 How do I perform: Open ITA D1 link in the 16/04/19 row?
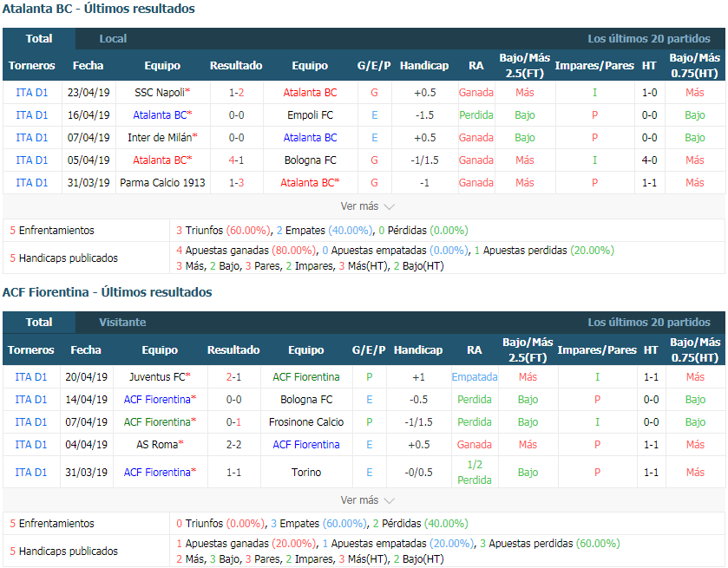tap(31, 115)
